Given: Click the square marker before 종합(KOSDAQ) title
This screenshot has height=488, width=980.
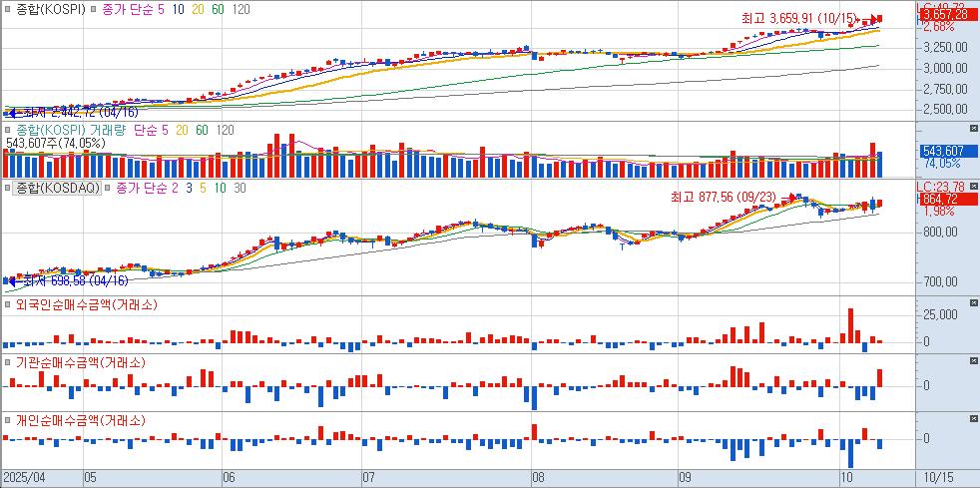Looking at the screenshot, I should [x=7, y=188].
